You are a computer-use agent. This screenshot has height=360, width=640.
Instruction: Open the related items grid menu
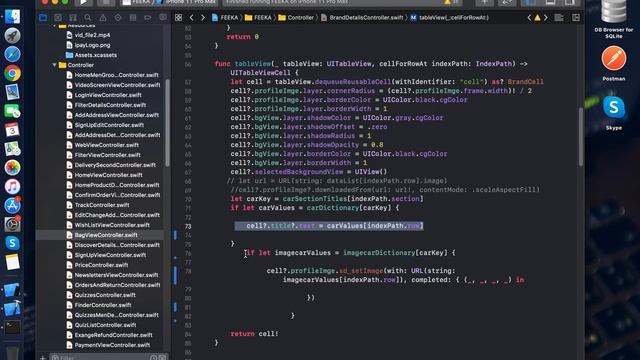178,18
